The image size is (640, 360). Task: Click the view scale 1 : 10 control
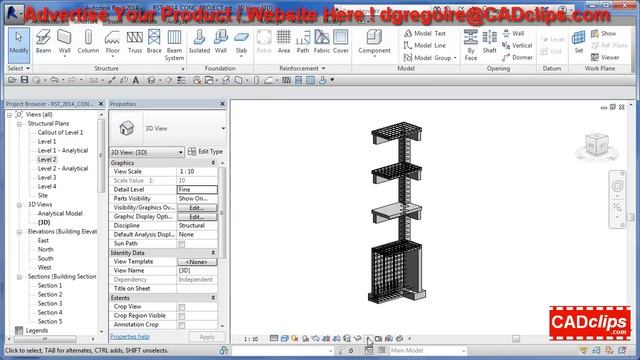[x=251, y=339]
